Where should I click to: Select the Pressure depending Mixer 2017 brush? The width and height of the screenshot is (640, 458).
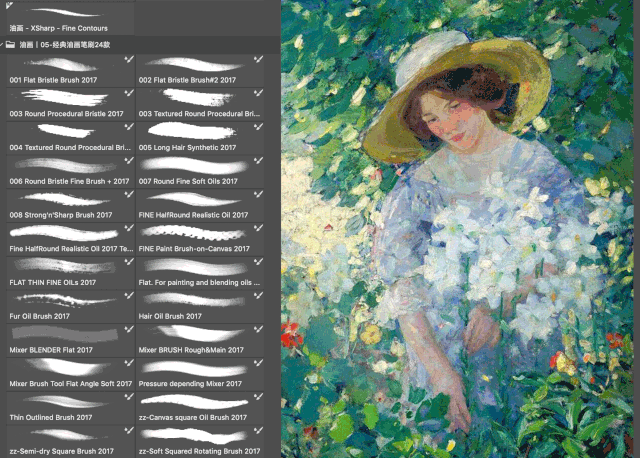tap(200, 374)
